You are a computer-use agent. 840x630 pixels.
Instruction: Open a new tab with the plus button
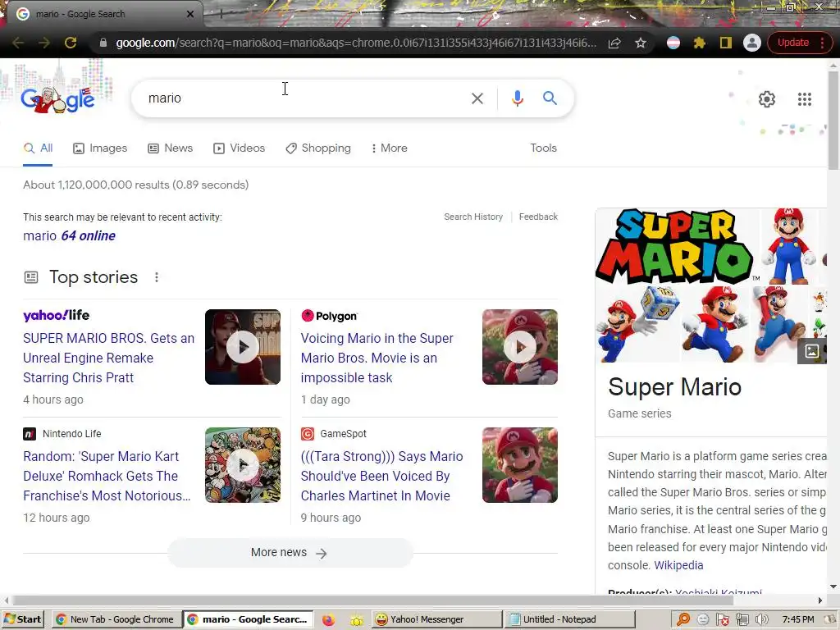tap(221, 14)
